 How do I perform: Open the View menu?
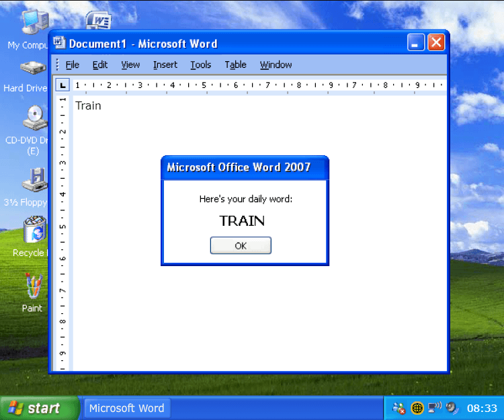click(130, 65)
